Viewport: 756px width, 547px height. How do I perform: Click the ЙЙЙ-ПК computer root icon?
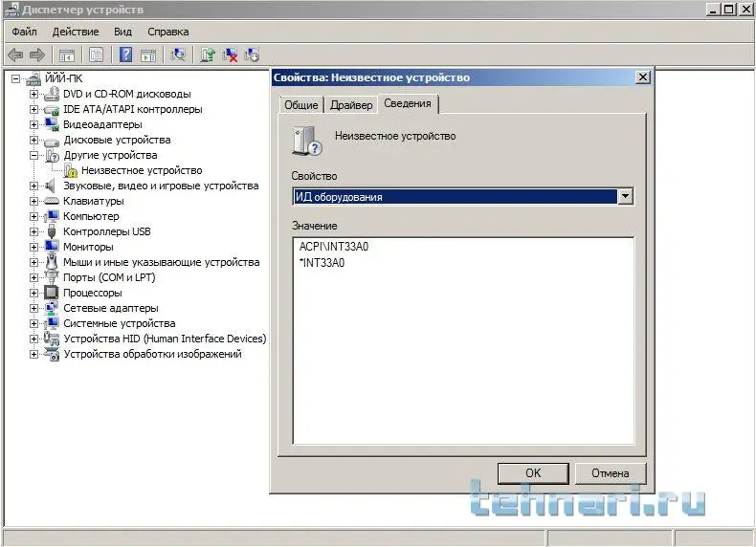(x=33, y=78)
